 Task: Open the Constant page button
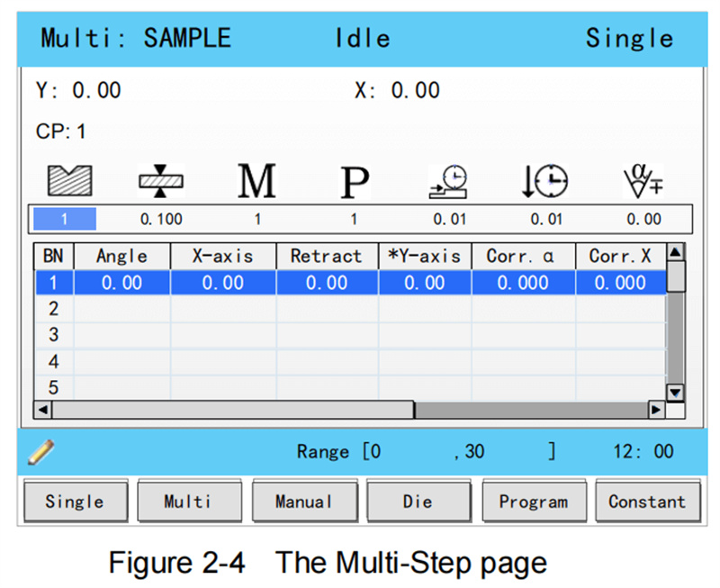point(648,502)
